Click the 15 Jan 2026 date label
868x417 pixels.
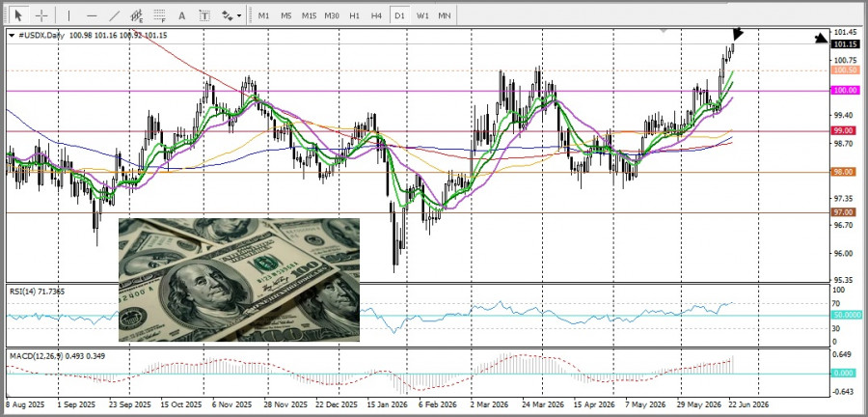tap(387, 404)
